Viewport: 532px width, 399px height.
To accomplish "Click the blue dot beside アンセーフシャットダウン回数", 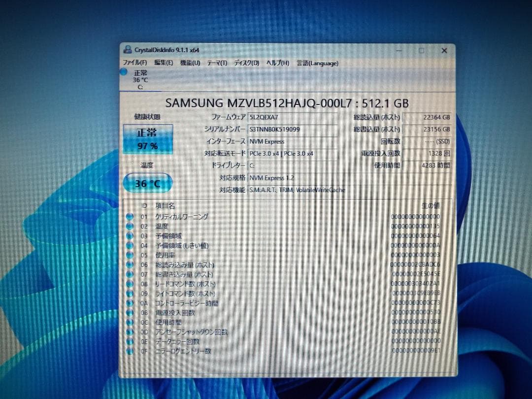I will pos(129,332).
